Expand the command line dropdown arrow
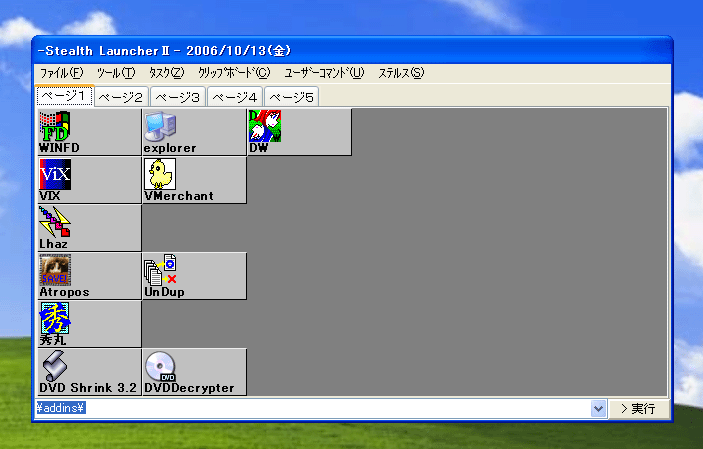This screenshot has width=703, height=449. click(x=598, y=409)
